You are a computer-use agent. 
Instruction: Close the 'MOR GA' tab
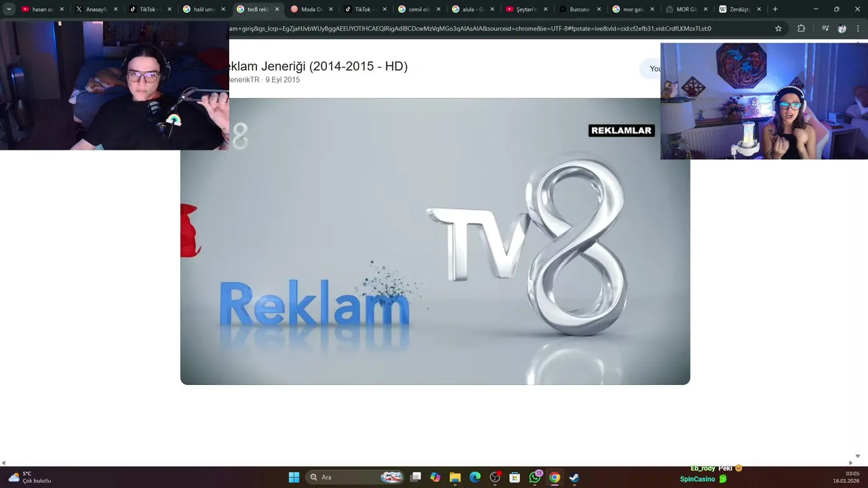pos(706,9)
